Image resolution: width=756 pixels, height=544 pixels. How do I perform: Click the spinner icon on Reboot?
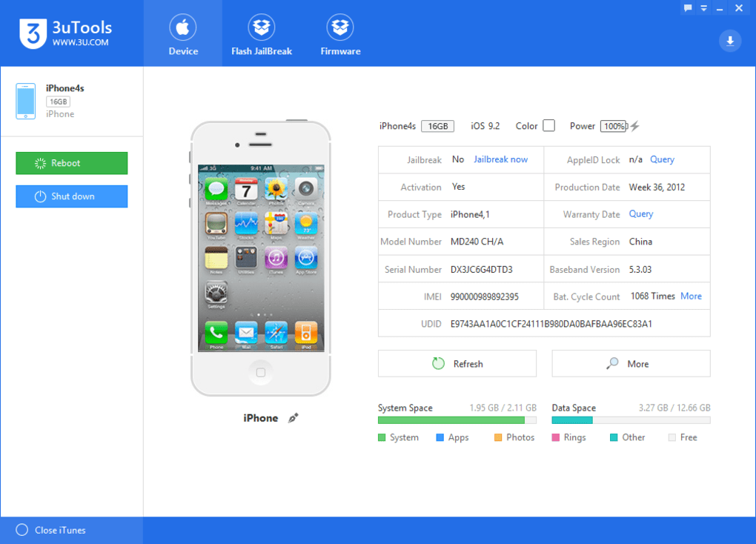(x=40, y=163)
